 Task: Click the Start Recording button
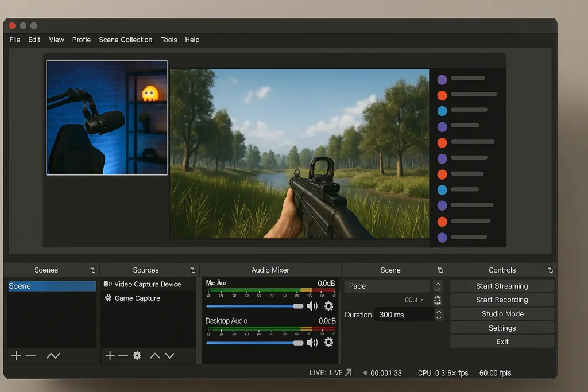pos(502,300)
